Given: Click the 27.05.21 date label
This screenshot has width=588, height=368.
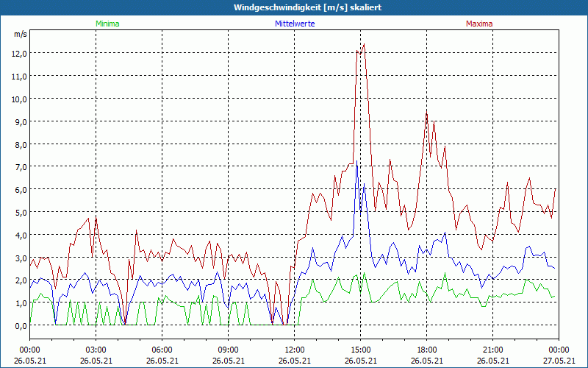Looking at the screenshot, I should coord(559,361).
